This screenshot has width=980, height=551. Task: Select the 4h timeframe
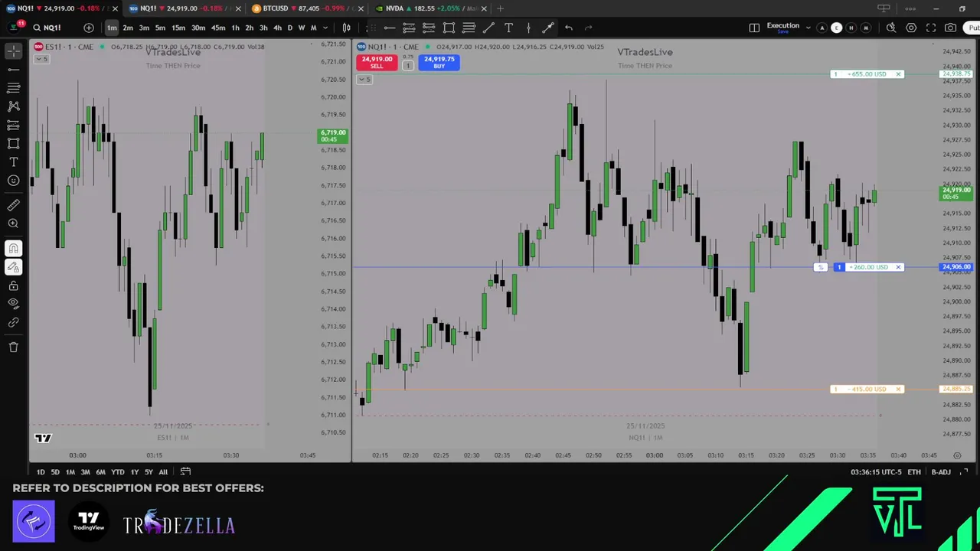(277, 28)
